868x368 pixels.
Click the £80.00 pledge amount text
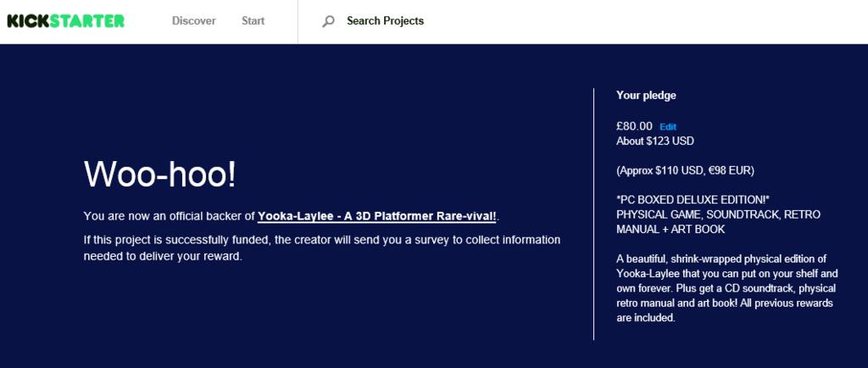pos(634,126)
